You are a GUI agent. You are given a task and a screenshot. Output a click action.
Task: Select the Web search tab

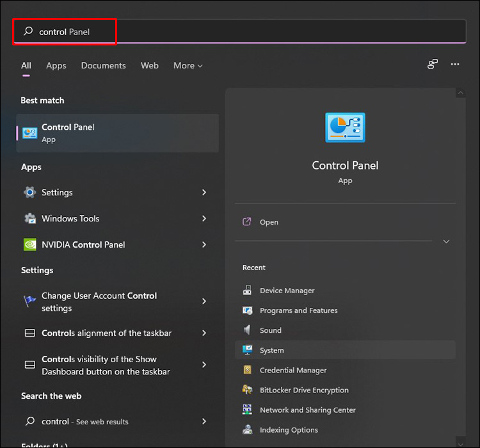click(150, 65)
